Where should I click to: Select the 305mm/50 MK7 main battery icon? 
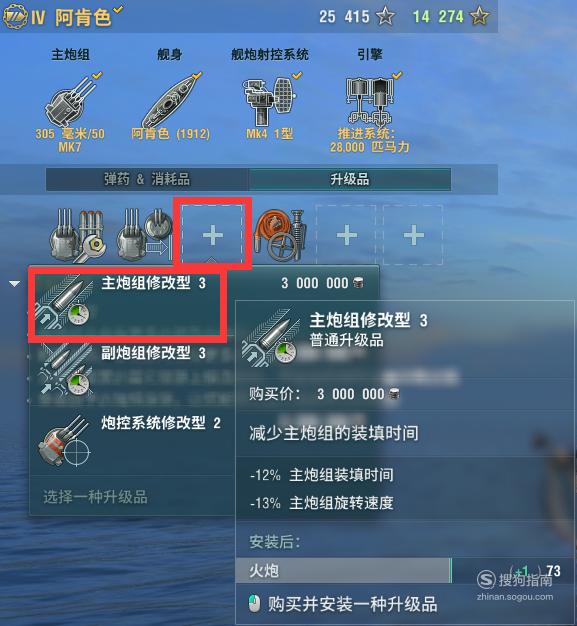pos(72,101)
